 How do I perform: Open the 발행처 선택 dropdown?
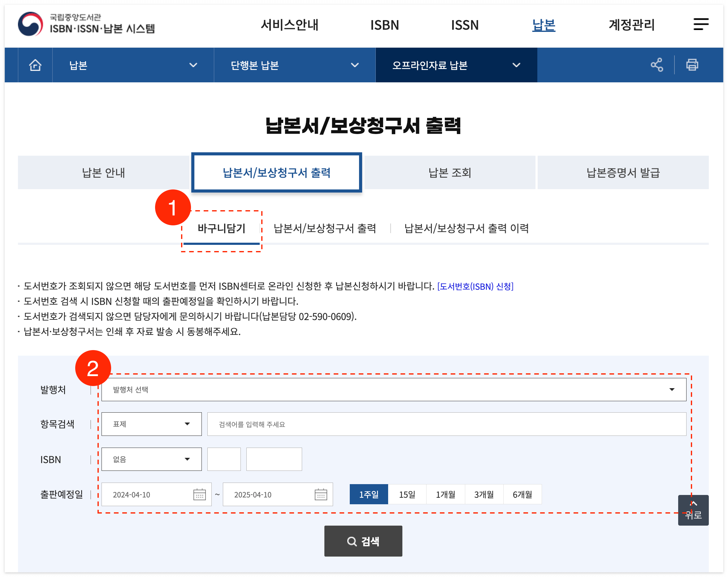pyautogui.click(x=393, y=389)
